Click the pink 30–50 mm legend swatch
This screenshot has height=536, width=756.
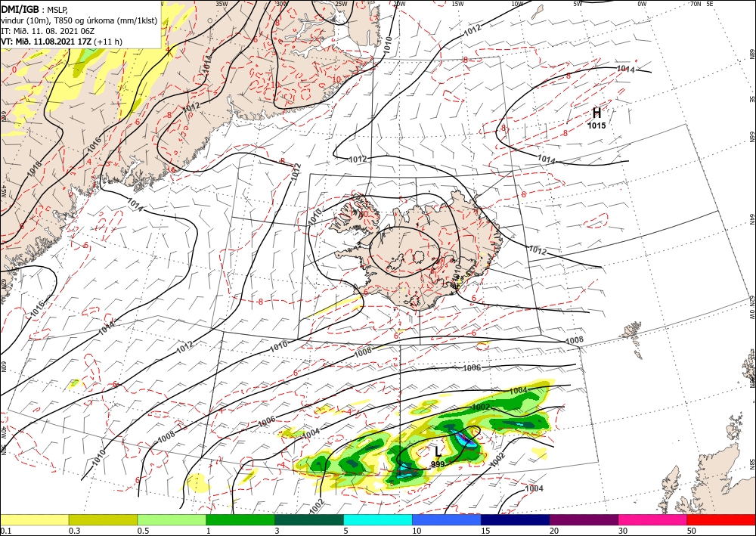[x=653, y=519]
